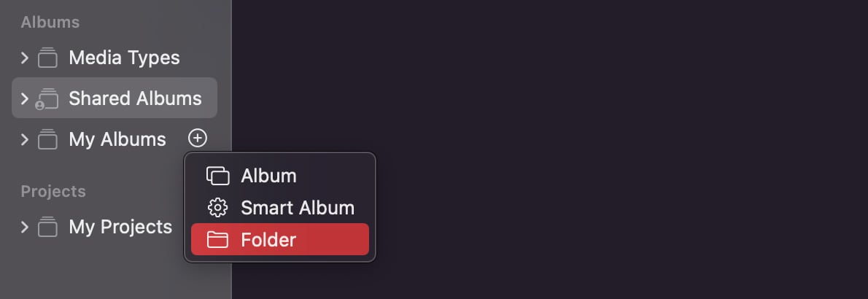Click the plus button beside My Albums
This screenshot has height=299, width=868.
[x=198, y=138]
